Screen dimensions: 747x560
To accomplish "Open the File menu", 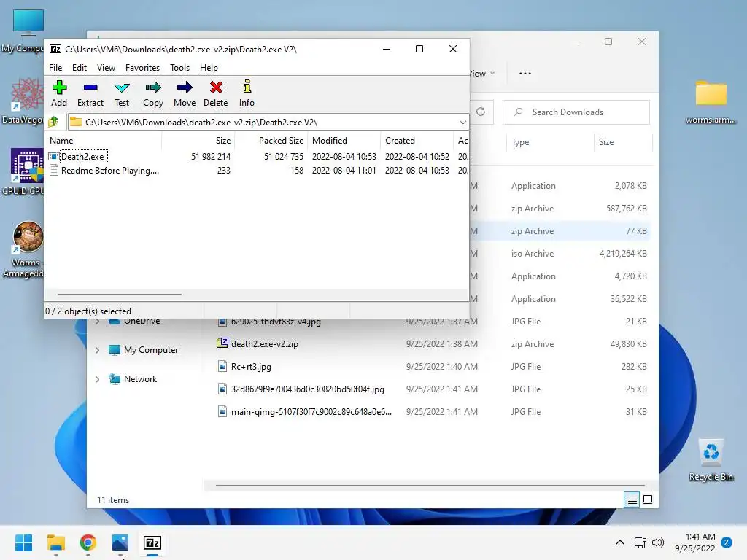I will [x=55, y=68].
